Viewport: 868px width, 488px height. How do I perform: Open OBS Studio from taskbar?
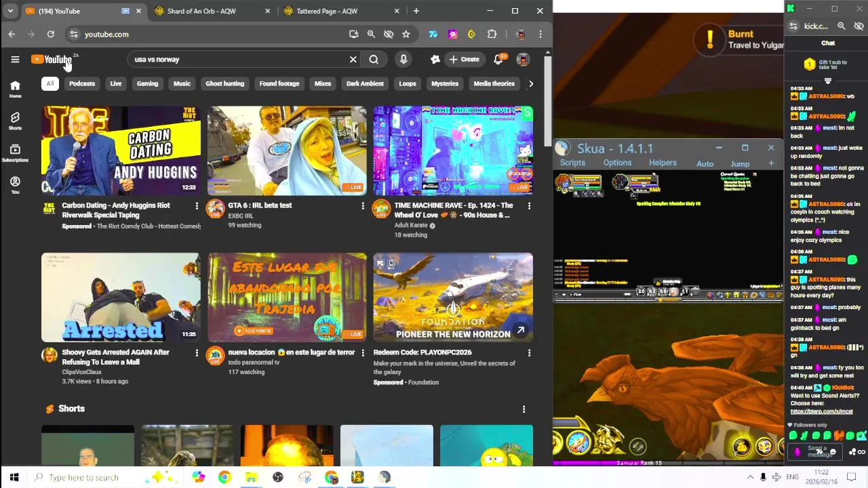tap(277, 478)
